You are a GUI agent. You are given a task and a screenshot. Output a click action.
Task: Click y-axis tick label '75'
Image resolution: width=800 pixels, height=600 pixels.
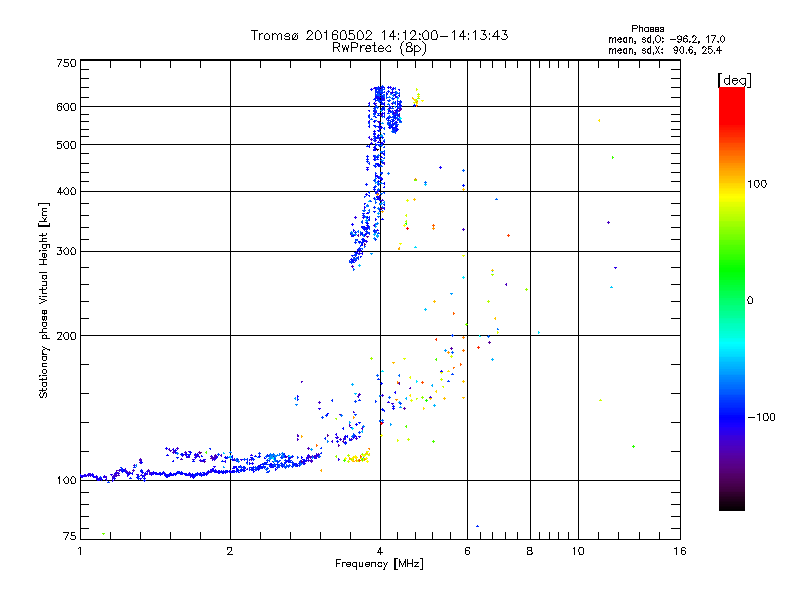69,536
